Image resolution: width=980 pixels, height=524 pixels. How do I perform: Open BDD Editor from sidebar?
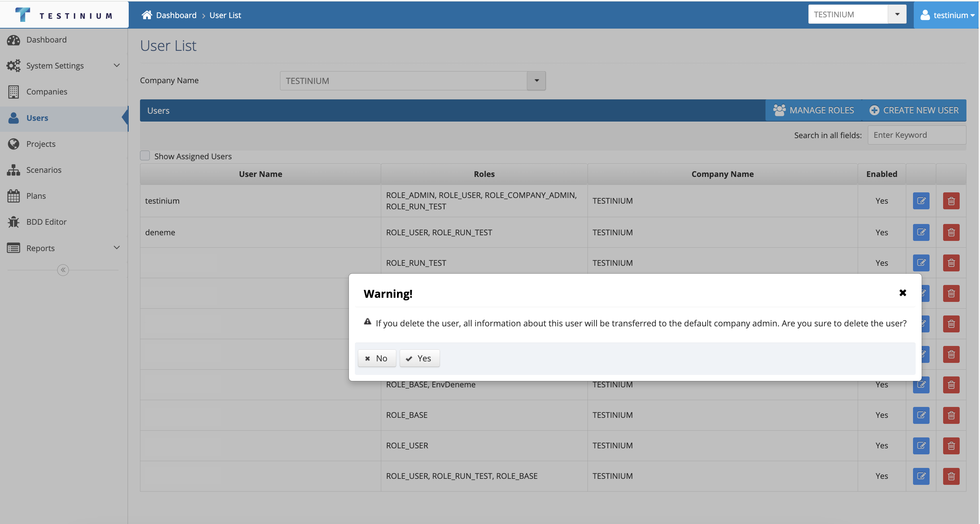(46, 222)
